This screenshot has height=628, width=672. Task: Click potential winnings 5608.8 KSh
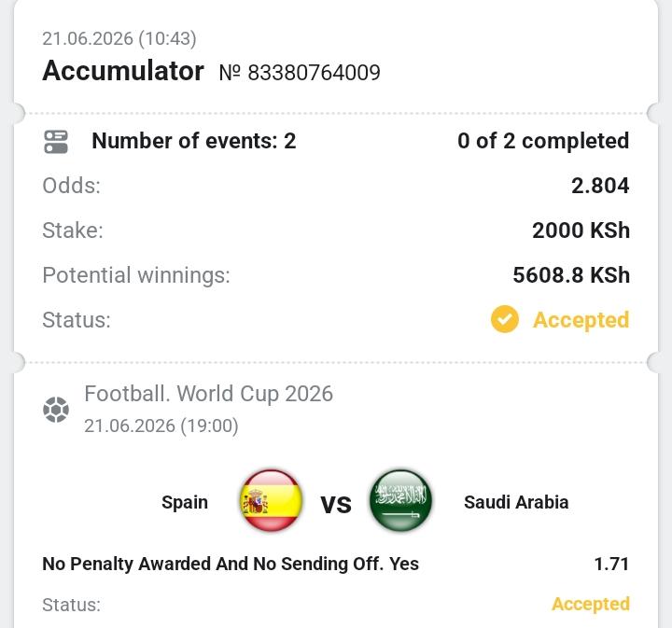point(571,275)
